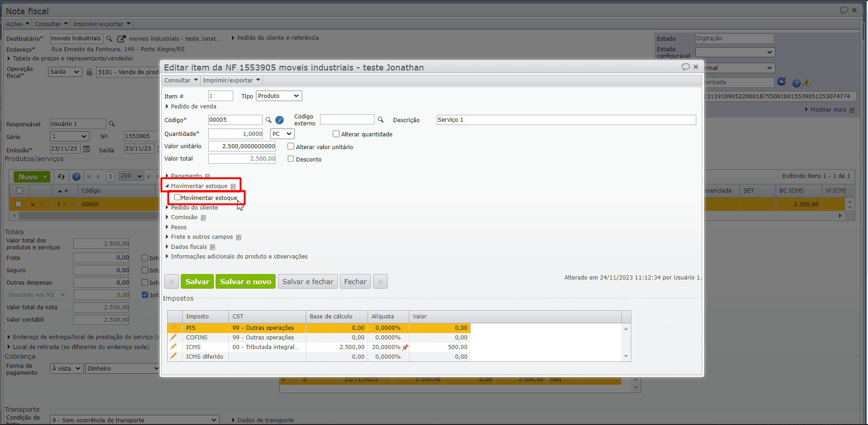Click the Quantidade input field
This screenshot has height=425, width=868.
235,134
